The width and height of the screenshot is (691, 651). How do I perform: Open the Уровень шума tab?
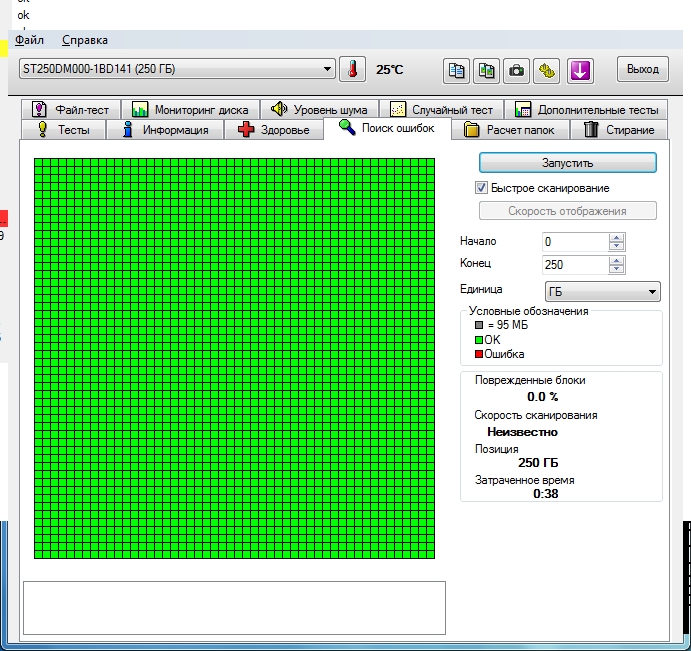(319, 109)
